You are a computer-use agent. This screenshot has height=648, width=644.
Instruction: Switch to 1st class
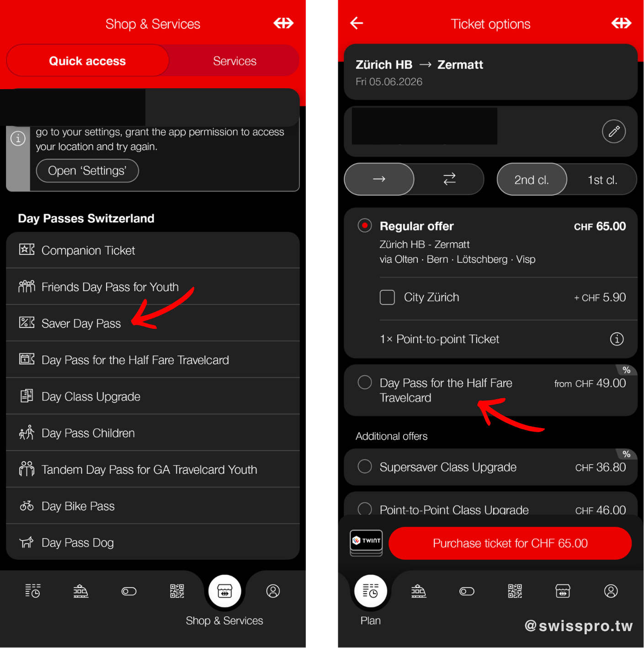point(602,180)
